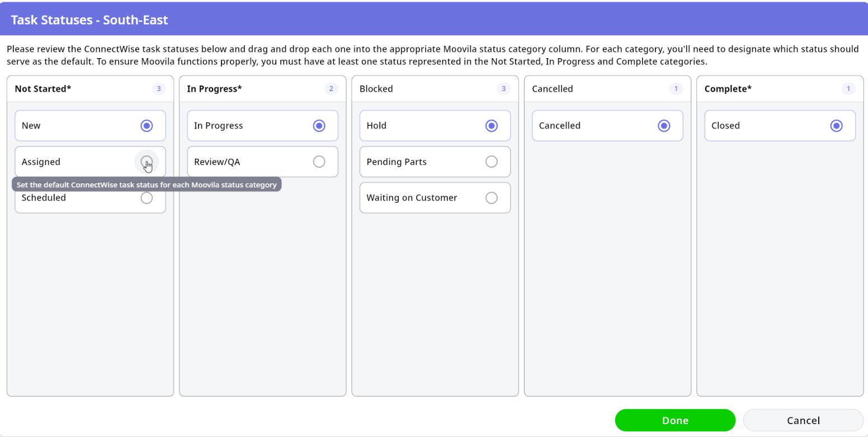Click the Cancelled column count badge
The height and width of the screenshot is (437, 868).
[x=676, y=89]
